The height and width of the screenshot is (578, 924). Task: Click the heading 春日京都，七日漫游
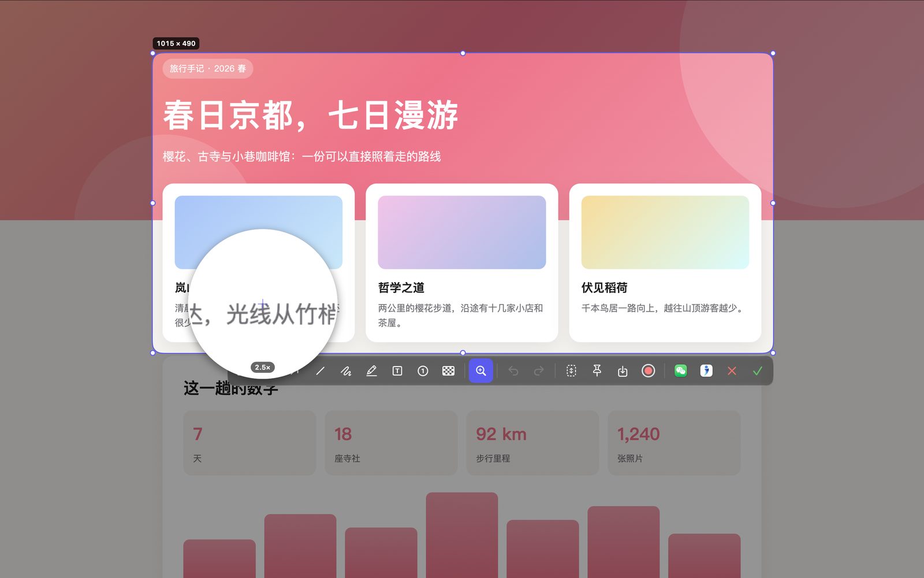click(311, 115)
